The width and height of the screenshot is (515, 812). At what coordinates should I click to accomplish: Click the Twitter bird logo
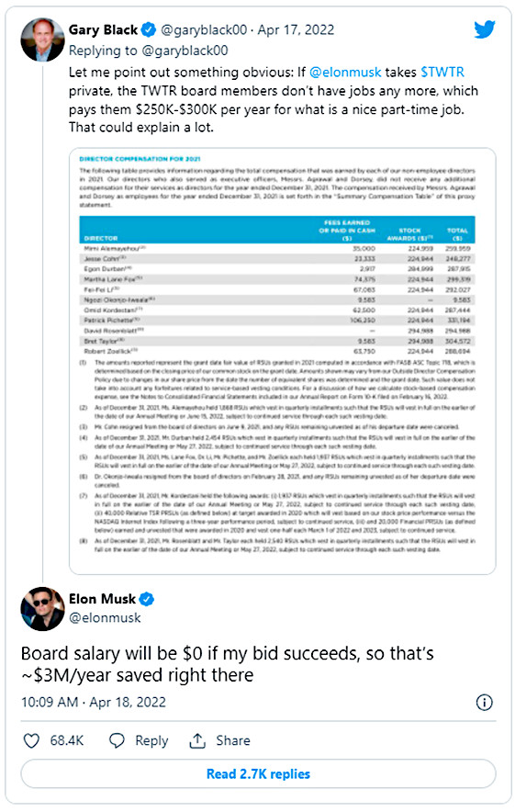(485, 29)
